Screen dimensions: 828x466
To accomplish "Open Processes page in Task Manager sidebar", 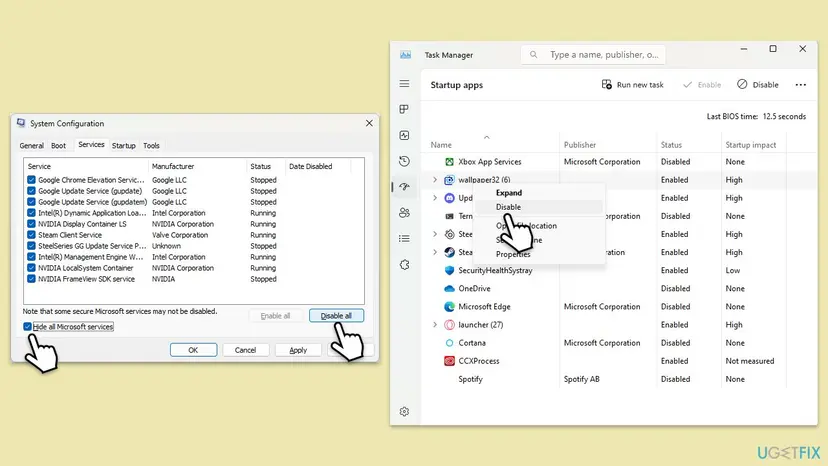I will (404, 109).
